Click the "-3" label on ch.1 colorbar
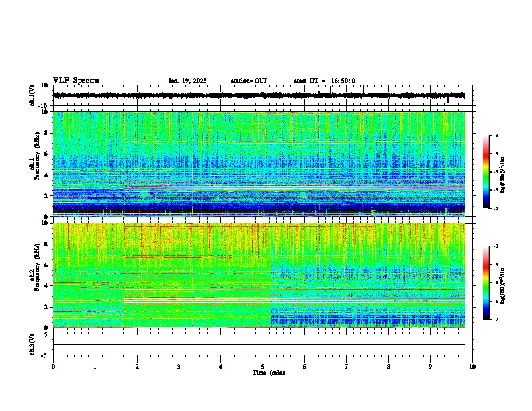 tap(495, 135)
